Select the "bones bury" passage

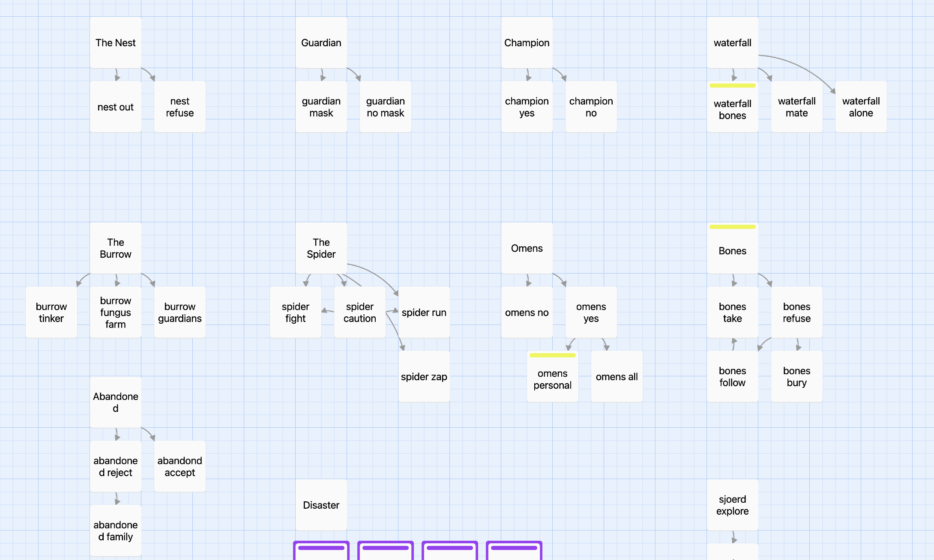pos(797,376)
